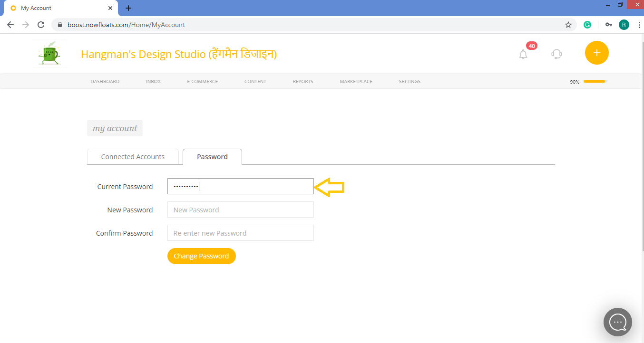Viewport: 644px width, 343px height.
Task: Select the Password tab
Action: coord(212,156)
